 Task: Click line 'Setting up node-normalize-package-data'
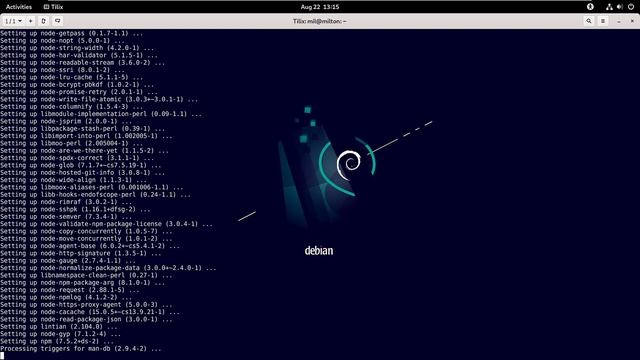108,268
